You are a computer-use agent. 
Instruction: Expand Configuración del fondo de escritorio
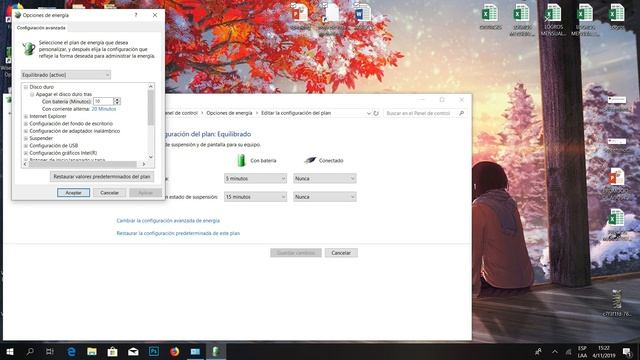point(26,124)
